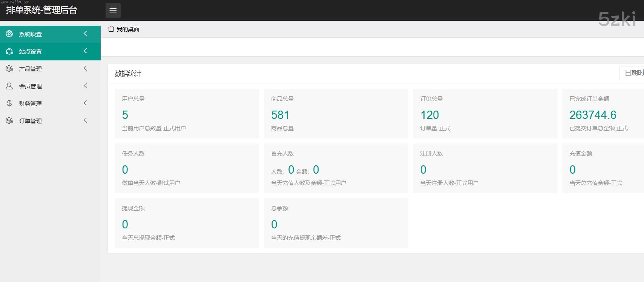The width and height of the screenshot is (644, 282).
Task: Expand the 系统设置 chevron arrow
Action: coord(85,34)
